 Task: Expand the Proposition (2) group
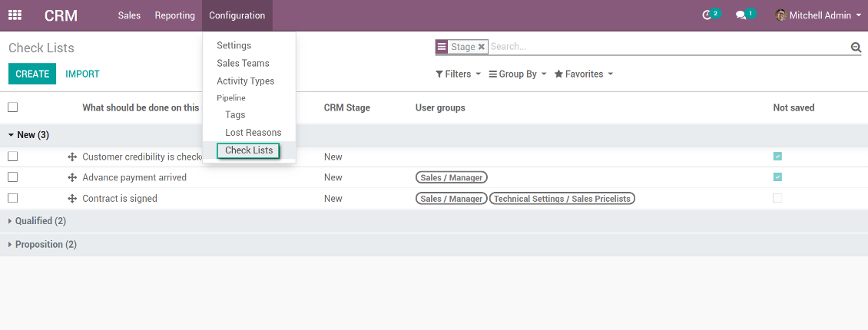[45, 245]
